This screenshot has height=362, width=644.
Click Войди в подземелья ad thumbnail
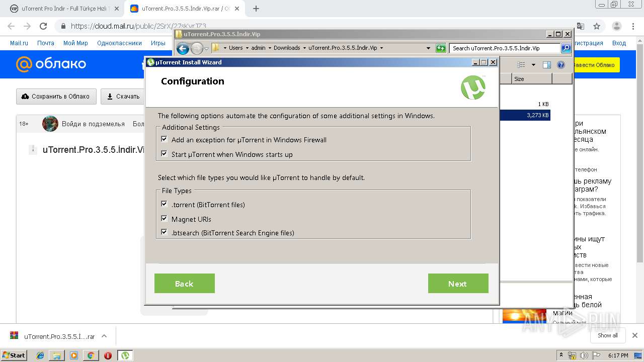(50, 124)
